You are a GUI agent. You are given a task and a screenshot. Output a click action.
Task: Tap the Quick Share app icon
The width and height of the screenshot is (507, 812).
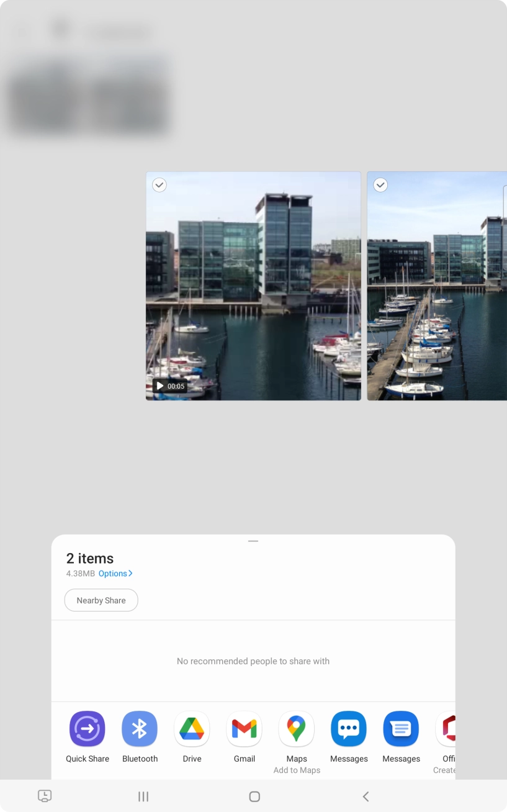pyautogui.click(x=87, y=729)
